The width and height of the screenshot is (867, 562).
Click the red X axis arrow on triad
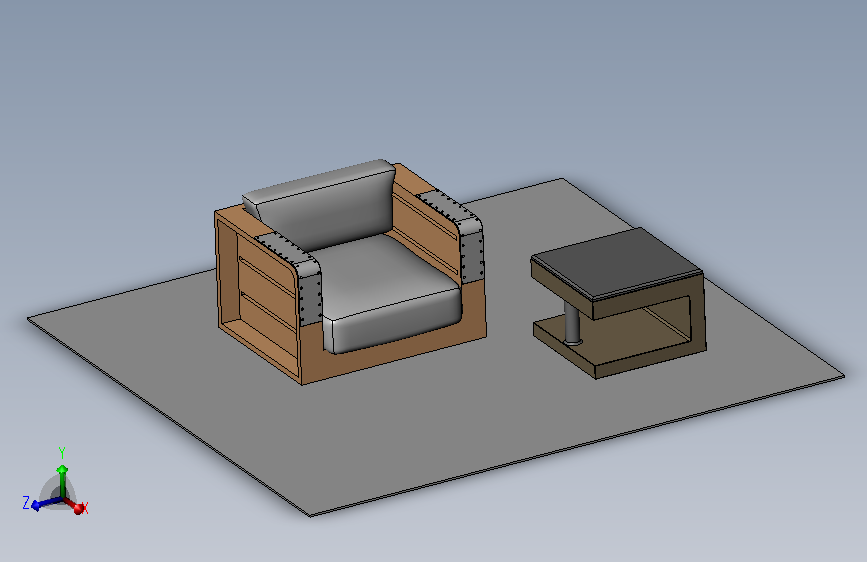[76, 505]
